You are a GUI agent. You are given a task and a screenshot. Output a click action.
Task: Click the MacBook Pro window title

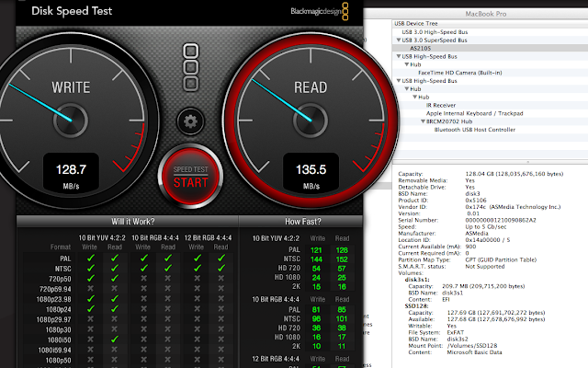pyautogui.click(x=486, y=14)
